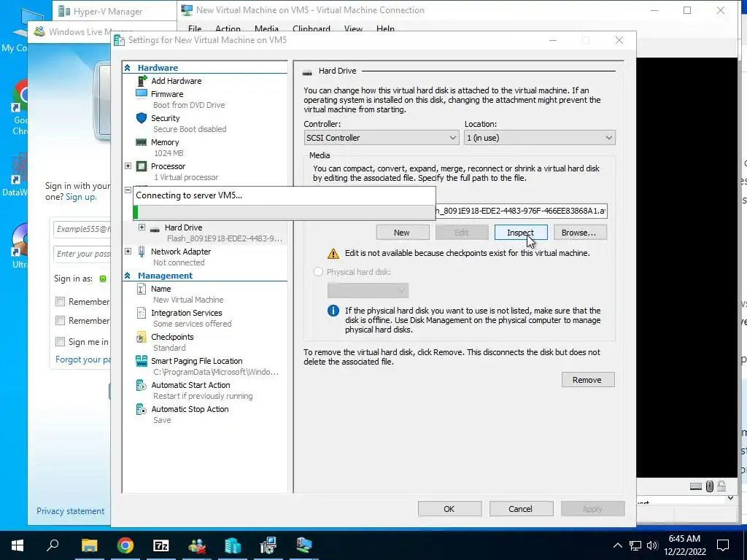Open the Clipboard menu in VM Connection

[x=311, y=28]
